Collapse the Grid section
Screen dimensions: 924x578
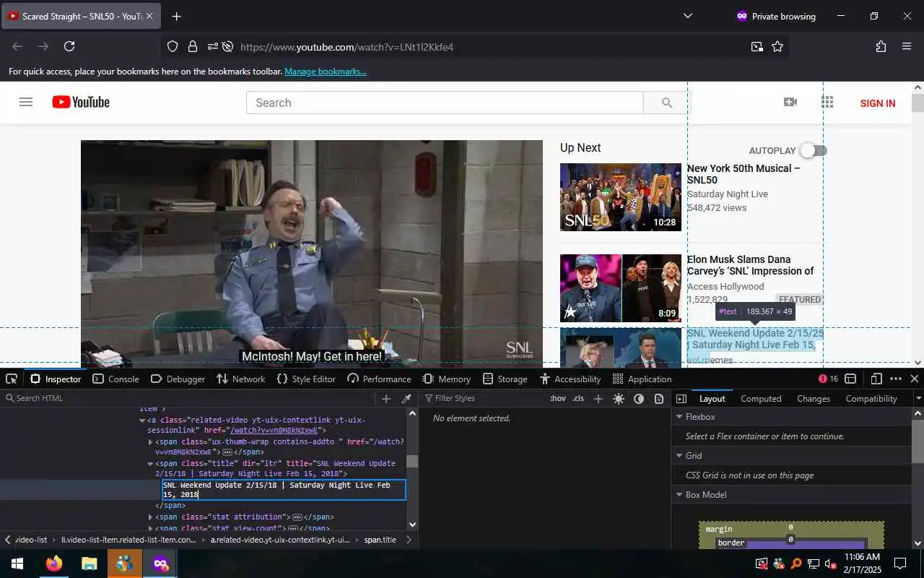[679, 456]
